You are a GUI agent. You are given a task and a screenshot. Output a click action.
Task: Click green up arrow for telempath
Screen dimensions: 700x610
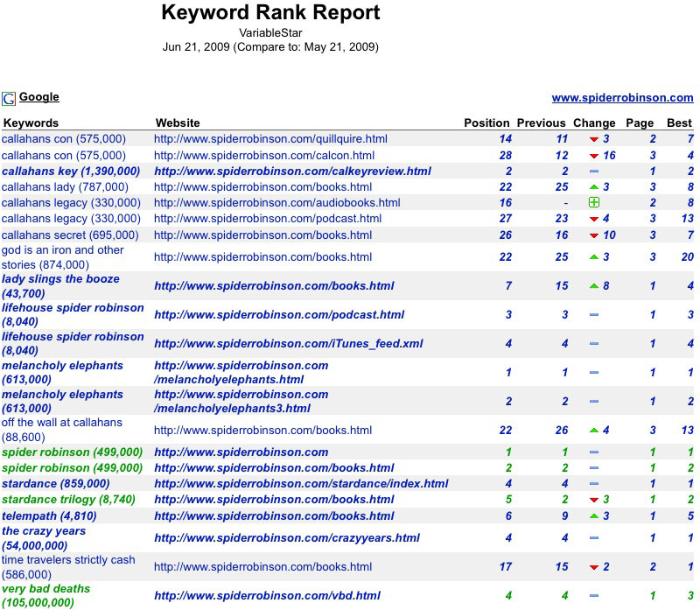(594, 515)
